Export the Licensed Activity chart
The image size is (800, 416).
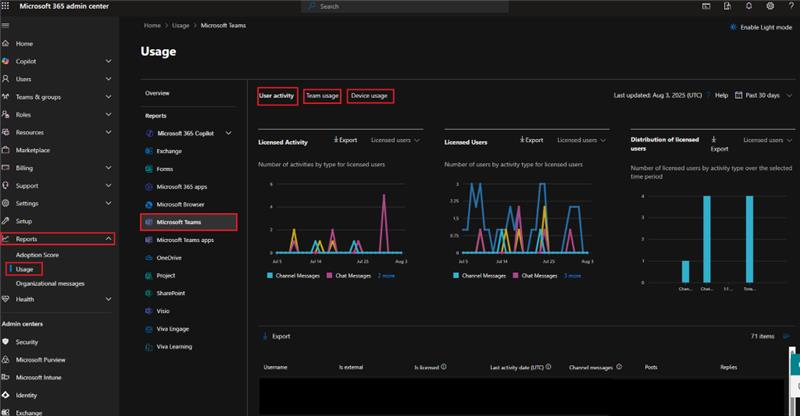coord(345,140)
